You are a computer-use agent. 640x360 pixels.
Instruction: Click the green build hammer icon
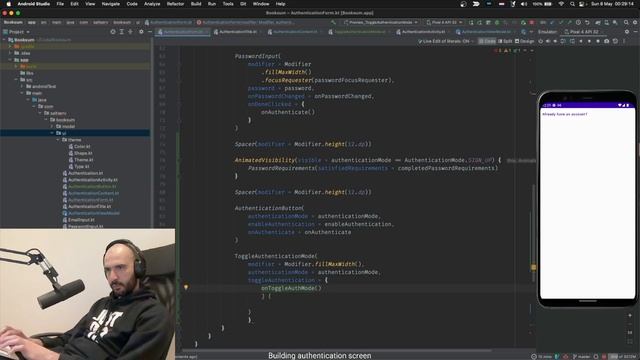point(333,22)
